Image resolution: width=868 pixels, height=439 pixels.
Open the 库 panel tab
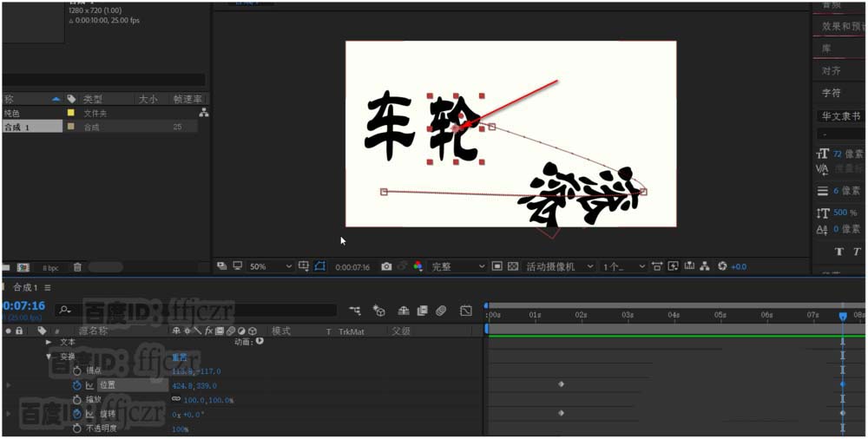[826, 49]
